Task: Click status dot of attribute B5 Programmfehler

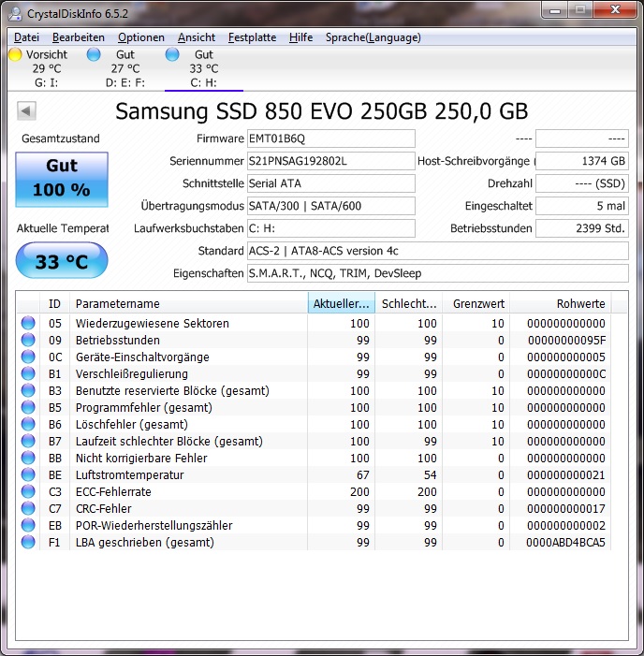Action: tap(28, 407)
